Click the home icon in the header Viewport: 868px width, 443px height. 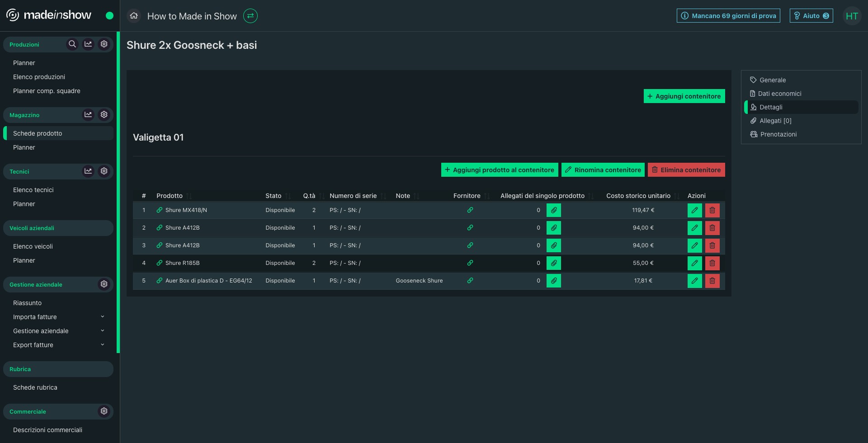coord(134,16)
